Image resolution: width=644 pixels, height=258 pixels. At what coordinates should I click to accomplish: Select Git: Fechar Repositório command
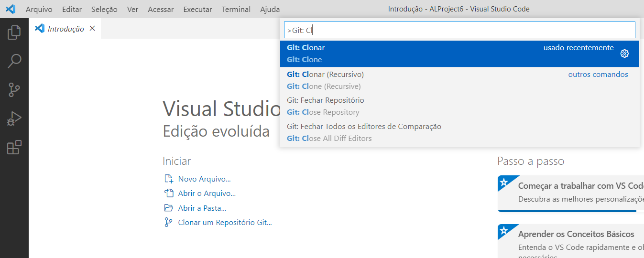coord(459,106)
